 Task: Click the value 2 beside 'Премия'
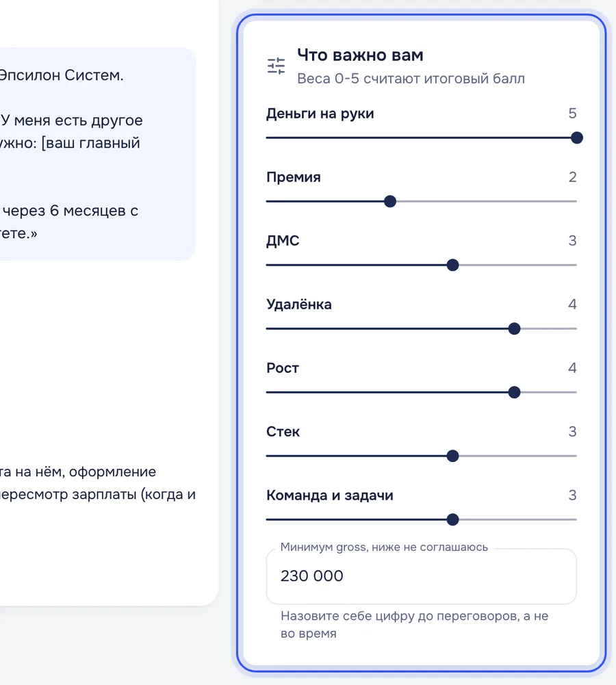tap(572, 177)
